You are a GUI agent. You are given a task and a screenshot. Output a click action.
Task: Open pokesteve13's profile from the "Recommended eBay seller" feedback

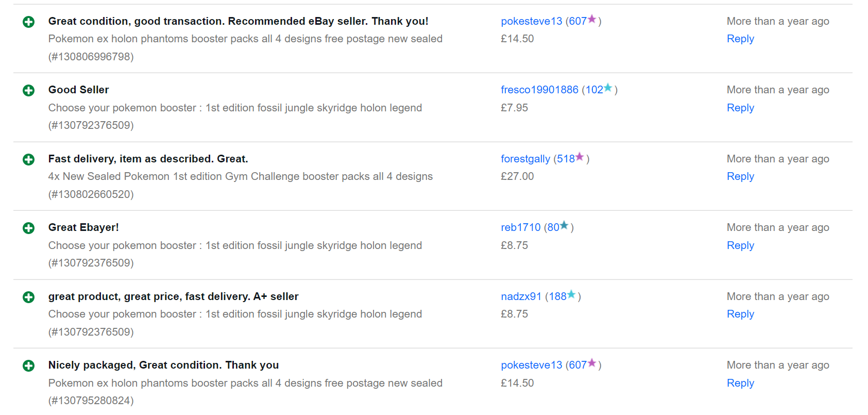(x=532, y=21)
